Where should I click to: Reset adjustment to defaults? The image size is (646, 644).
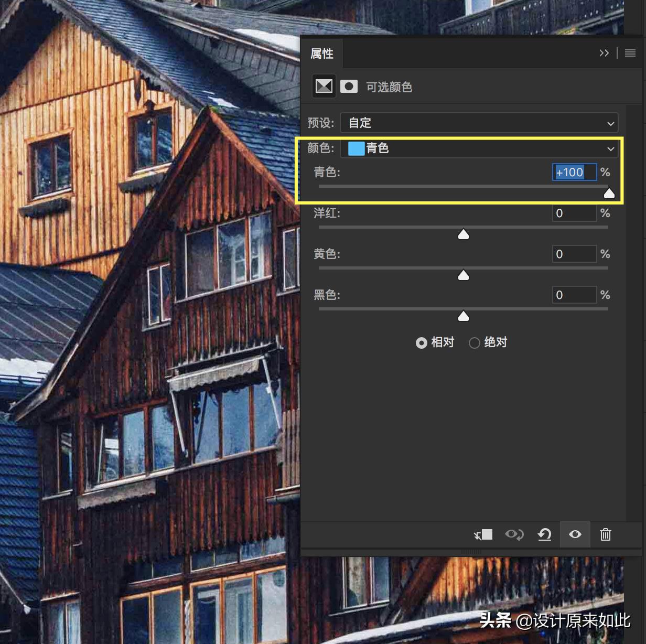(x=545, y=534)
